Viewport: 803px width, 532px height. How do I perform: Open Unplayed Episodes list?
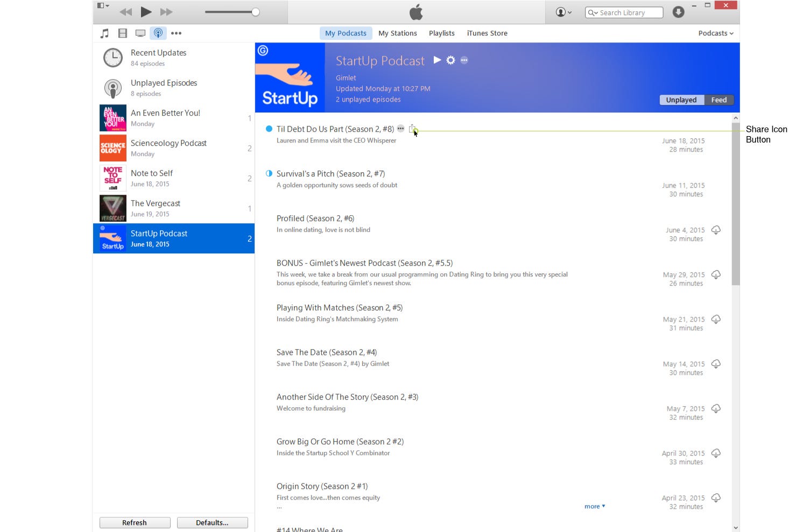[174, 88]
